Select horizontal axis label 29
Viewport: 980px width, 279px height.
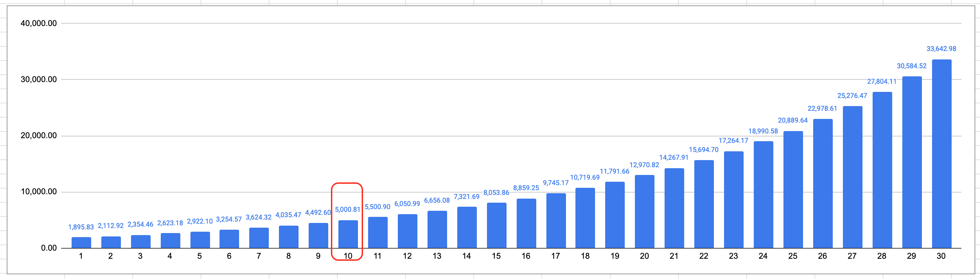[911, 256]
